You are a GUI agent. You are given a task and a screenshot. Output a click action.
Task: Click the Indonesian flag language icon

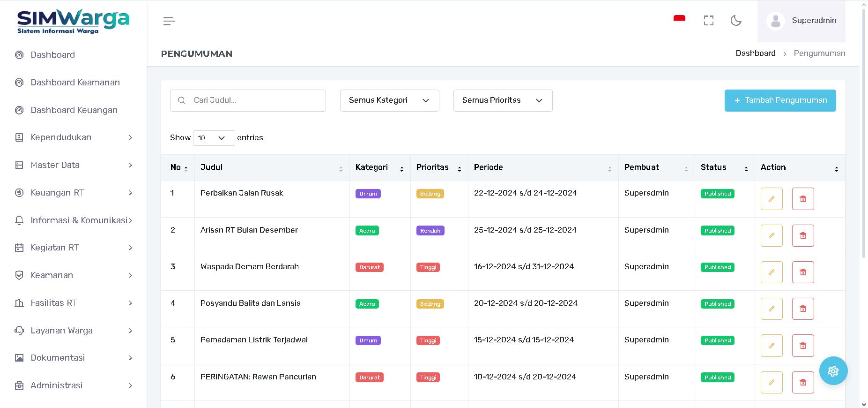click(679, 19)
